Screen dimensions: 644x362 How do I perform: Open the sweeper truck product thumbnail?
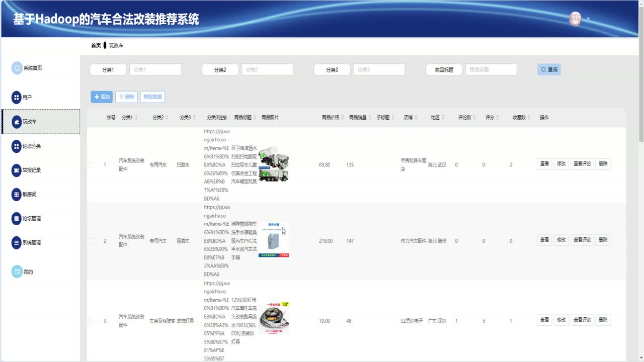[273, 164]
